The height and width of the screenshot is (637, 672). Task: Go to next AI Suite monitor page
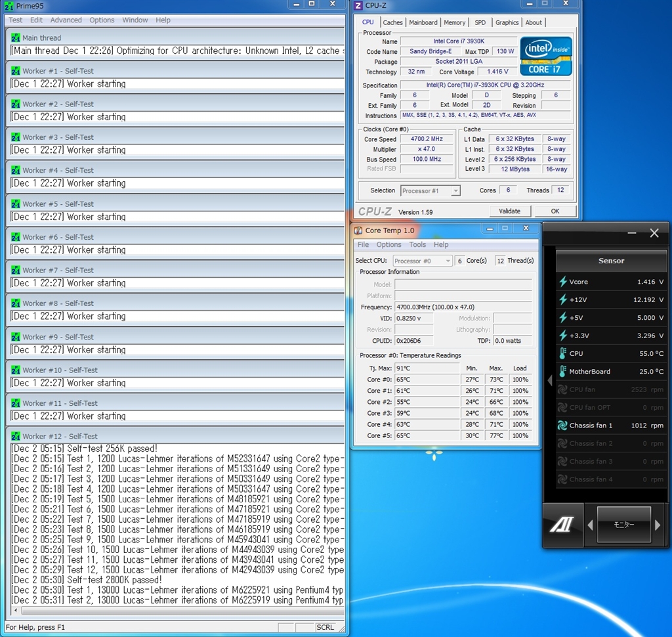click(658, 525)
